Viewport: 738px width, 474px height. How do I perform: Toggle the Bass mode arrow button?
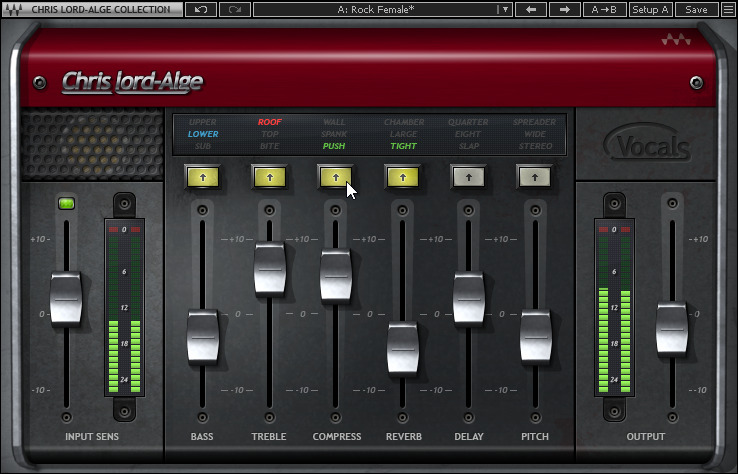203,178
